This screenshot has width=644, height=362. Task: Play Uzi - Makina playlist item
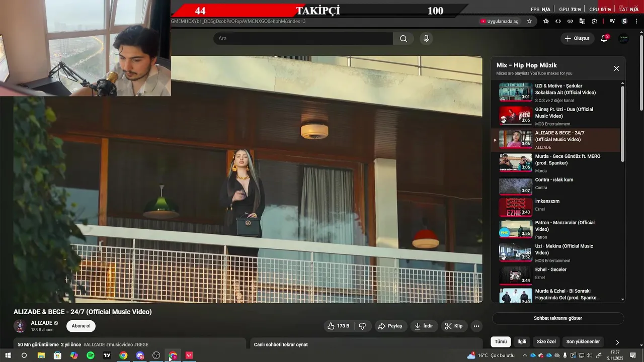(x=556, y=252)
